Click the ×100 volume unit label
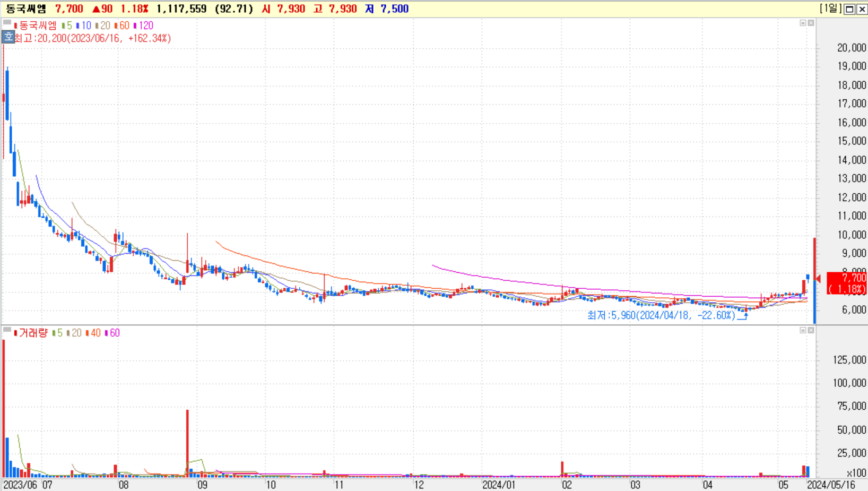The width and height of the screenshot is (868, 491). 856,473
